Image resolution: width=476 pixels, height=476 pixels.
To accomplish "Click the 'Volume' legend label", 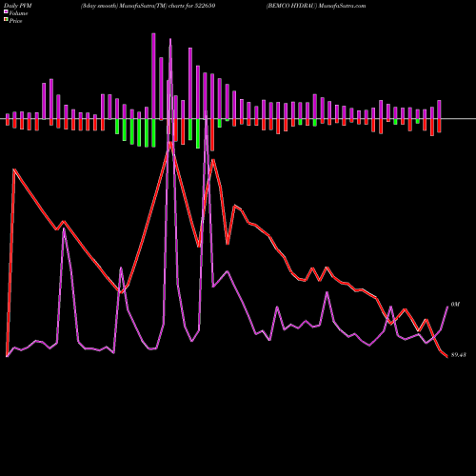I will (18, 13).
